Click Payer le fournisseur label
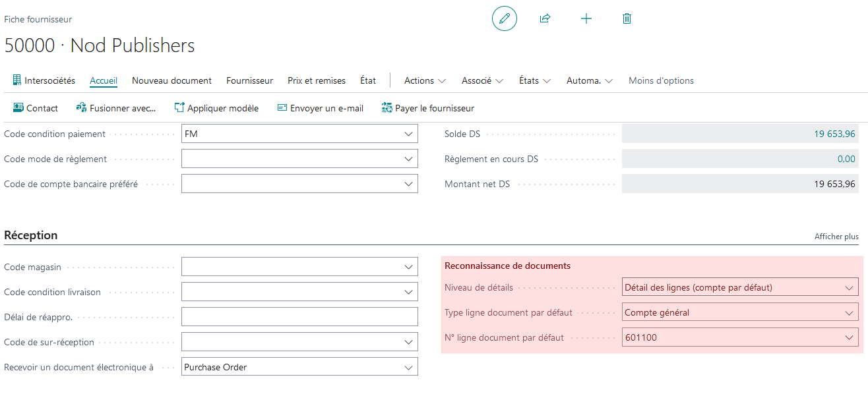This screenshot has height=398, width=868. 435,108
